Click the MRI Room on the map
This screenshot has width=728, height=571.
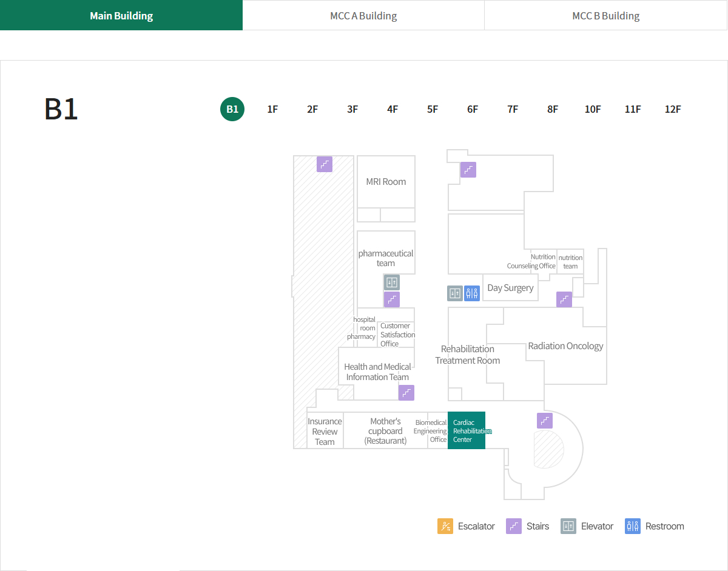[386, 182]
